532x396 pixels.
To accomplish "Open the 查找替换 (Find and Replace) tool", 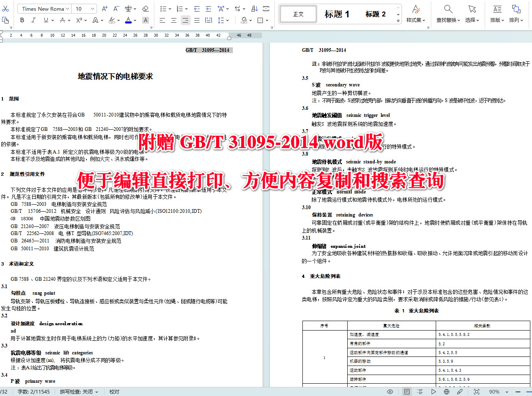I will pyautogui.click(x=448, y=13).
